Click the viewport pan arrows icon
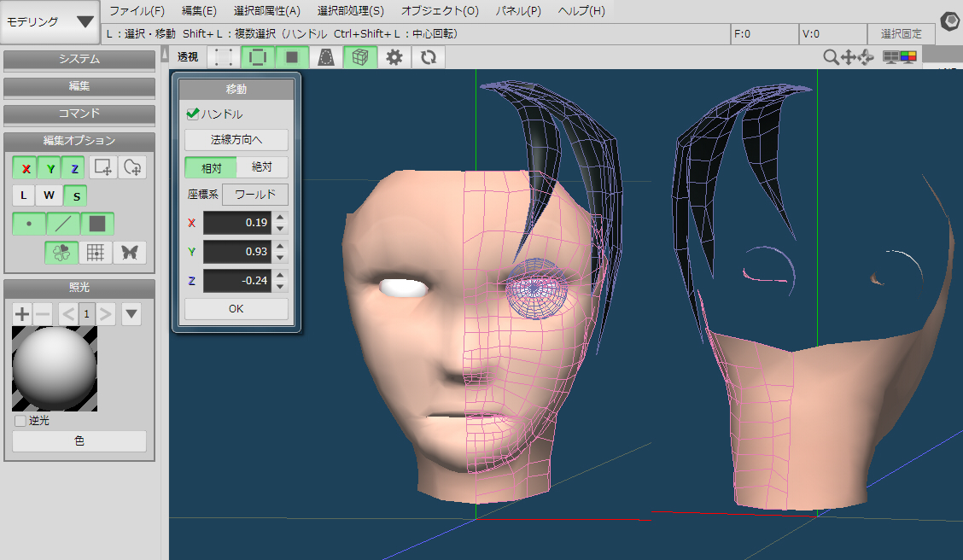 849,57
